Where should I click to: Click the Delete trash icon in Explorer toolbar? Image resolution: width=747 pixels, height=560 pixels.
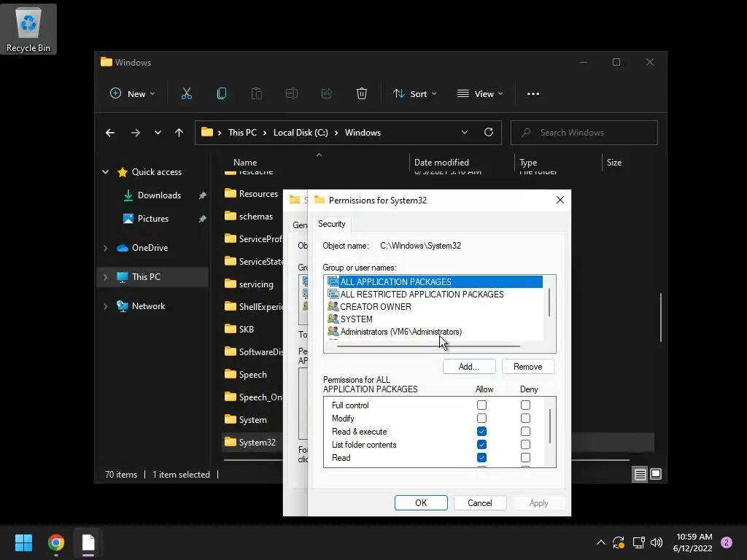point(362,94)
